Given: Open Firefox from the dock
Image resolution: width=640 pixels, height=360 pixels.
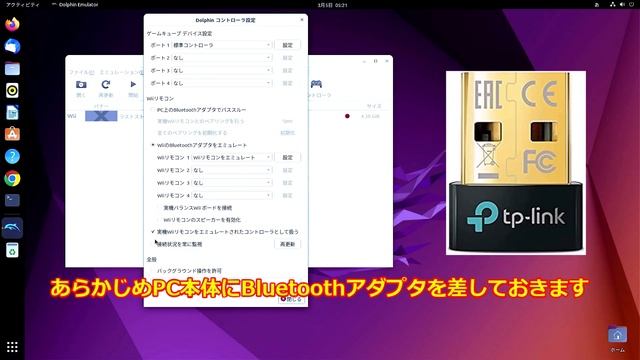Looking at the screenshot, I should pos(12,24).
